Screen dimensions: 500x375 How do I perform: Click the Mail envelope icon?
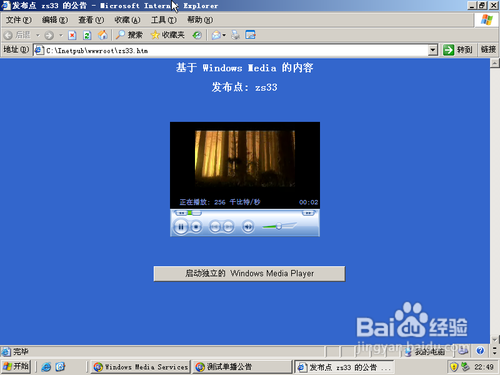point(216,35)
